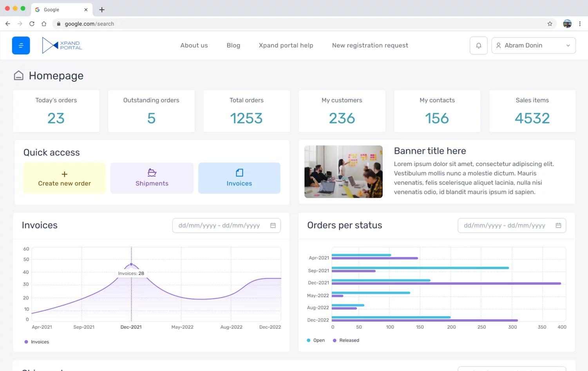588x371 pixels.
Task: Open Xpand portal help menu item
Action: tap(286, 45)
